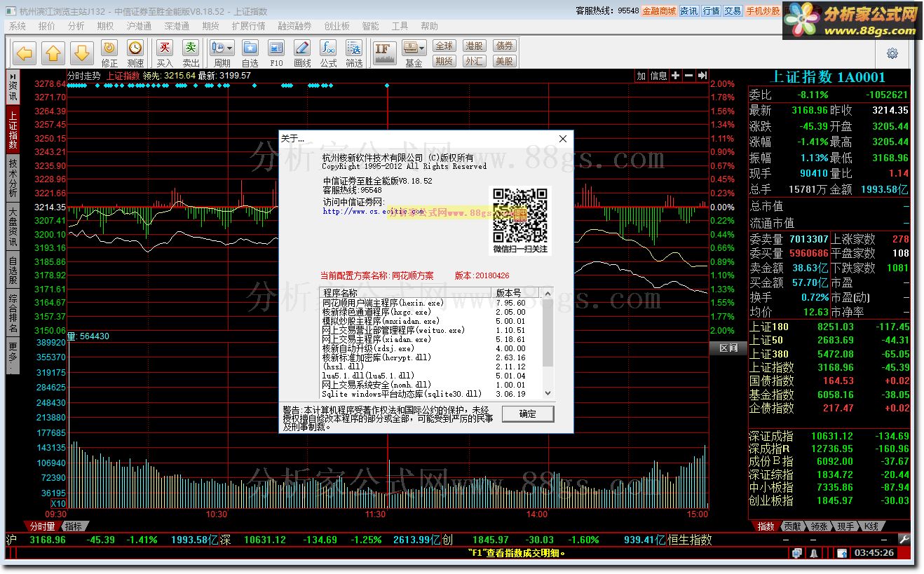Click the X10 scale button
This screenshot has width=924, height=574.
click(x=58, y=504)
